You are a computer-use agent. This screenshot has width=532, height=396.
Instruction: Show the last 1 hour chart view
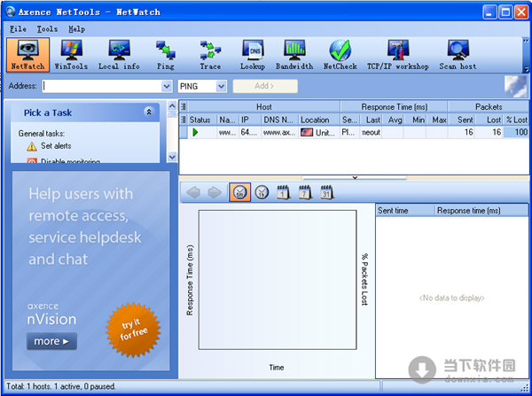[x=262, y=192]
